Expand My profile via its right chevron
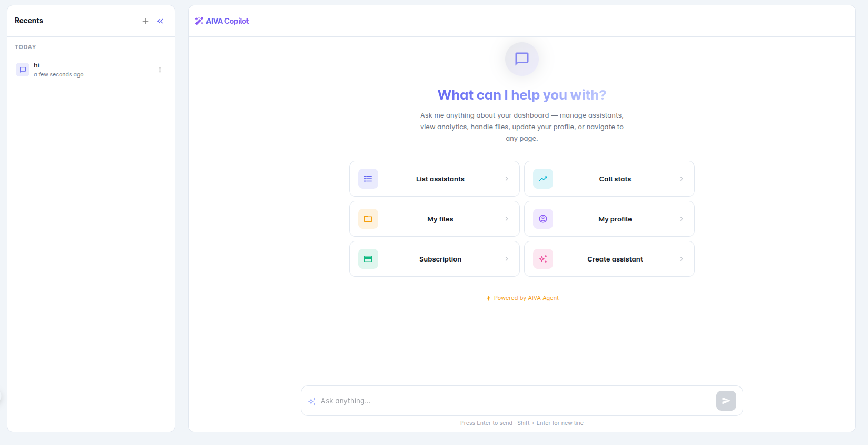The width and height of the screenshot is (868, 445). [x=682, y=219]
